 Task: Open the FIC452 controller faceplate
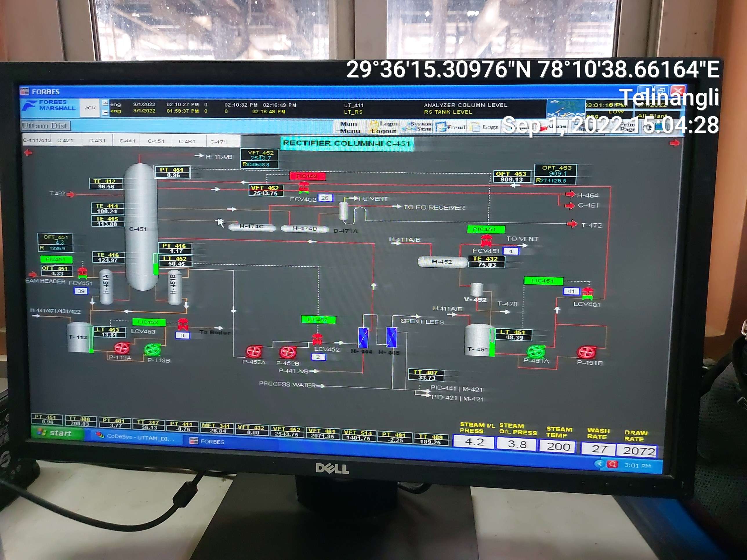(x=307, y=176)
